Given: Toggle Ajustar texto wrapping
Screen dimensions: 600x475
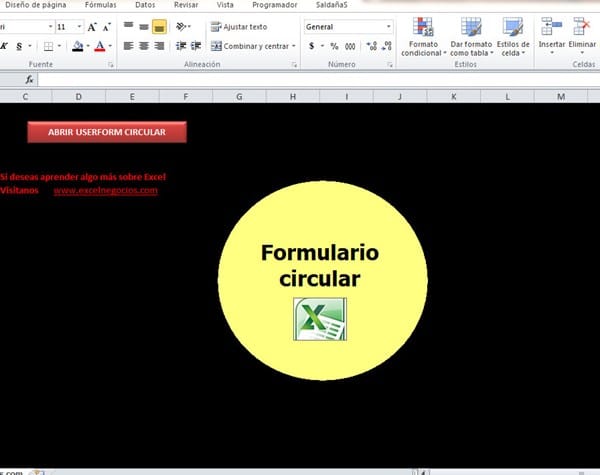Looking at the screenshot, I should click(238, 27).
